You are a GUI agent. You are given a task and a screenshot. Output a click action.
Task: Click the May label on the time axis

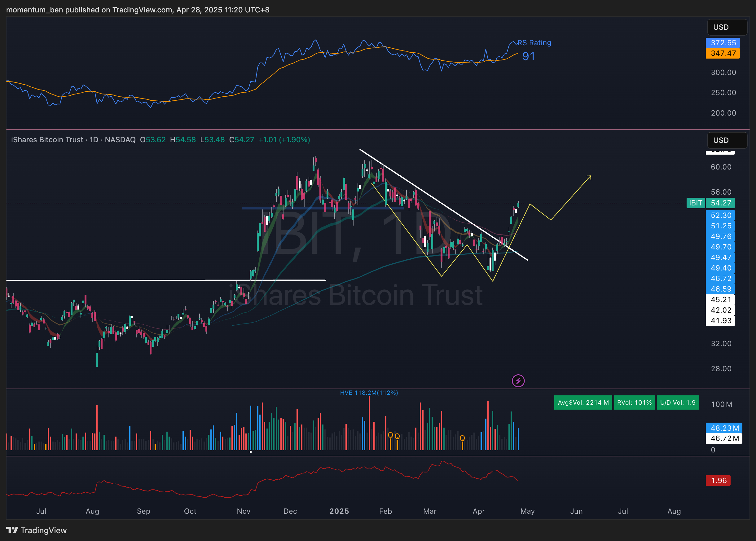click(527, 511)
